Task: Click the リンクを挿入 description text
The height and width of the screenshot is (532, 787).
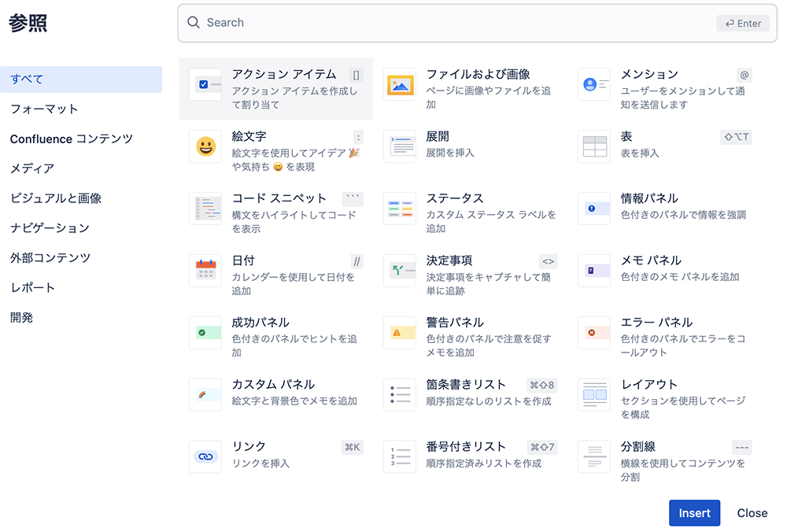Action: click(260, 464)
